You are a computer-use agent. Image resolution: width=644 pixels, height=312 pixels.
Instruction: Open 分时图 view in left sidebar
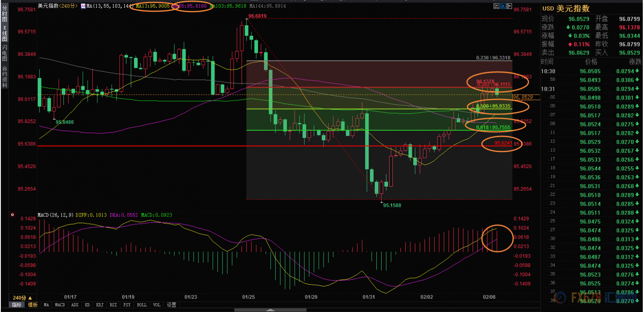5,14
